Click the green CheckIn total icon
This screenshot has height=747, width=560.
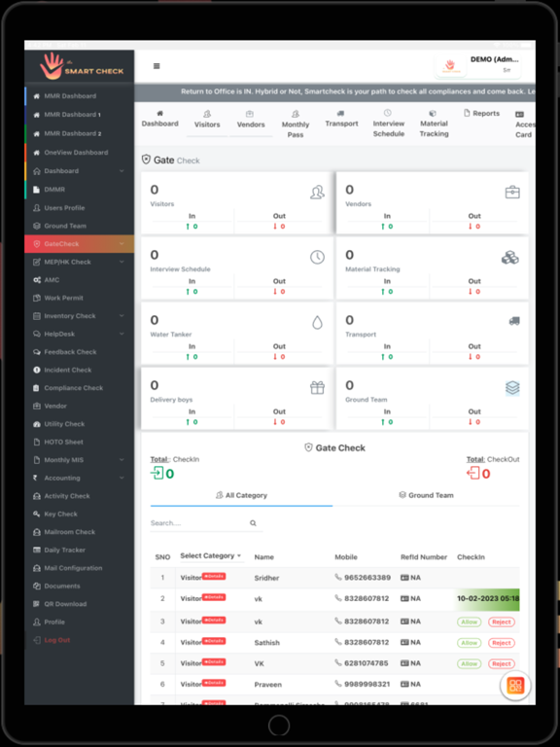(x=157, y=473)
